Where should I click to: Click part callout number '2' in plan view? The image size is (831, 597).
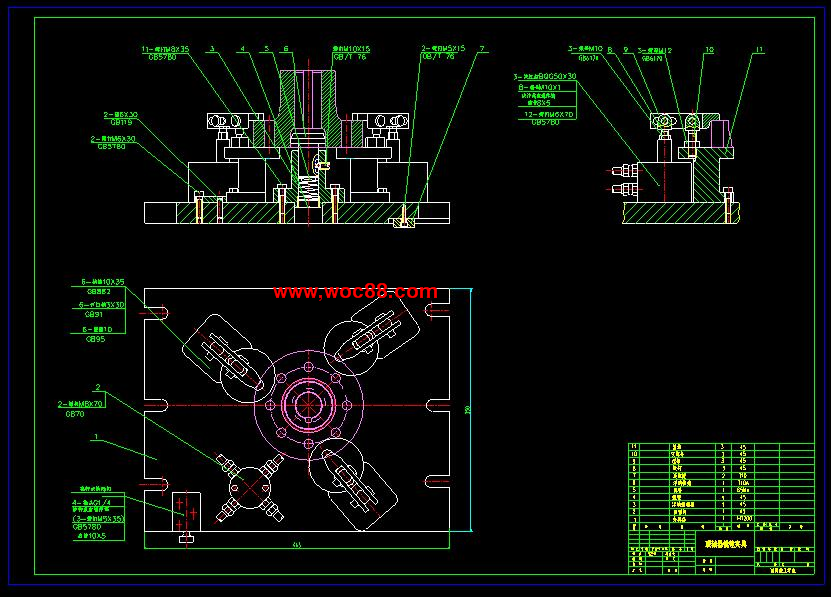(98, 388)
